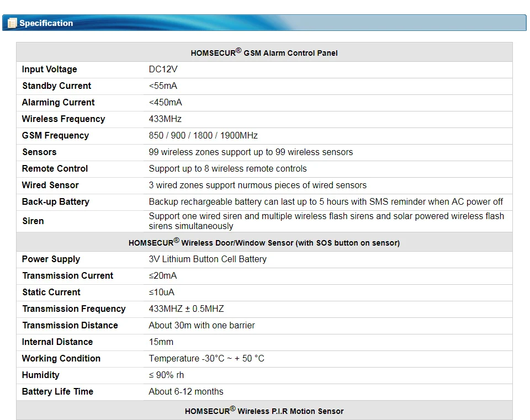Click the '≤ 90% rh' value

point(166,375)
